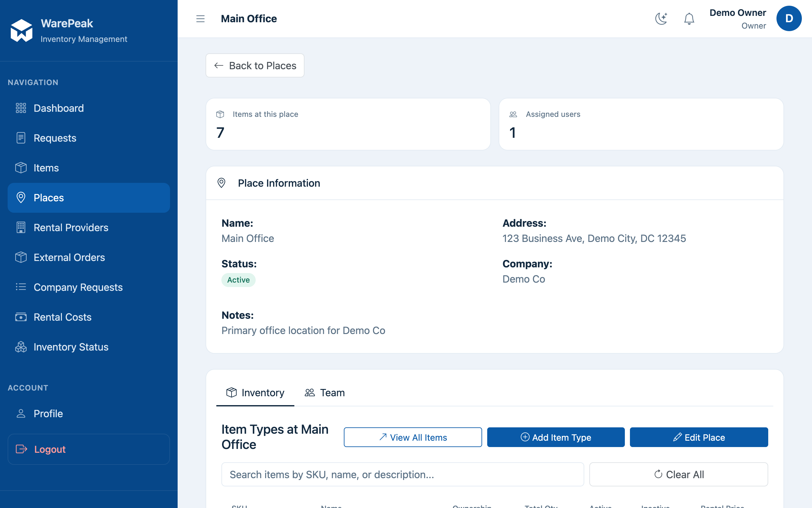The width and height of the screenshot is (812, 508).
Task: Click the Place Information heading
Action: (x=279, y=183)
